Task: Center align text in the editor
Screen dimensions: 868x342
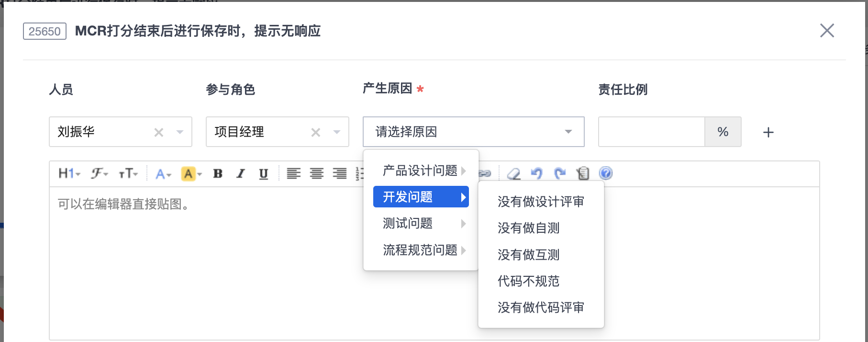Action: pyautogui.click(x=317, y=173)
